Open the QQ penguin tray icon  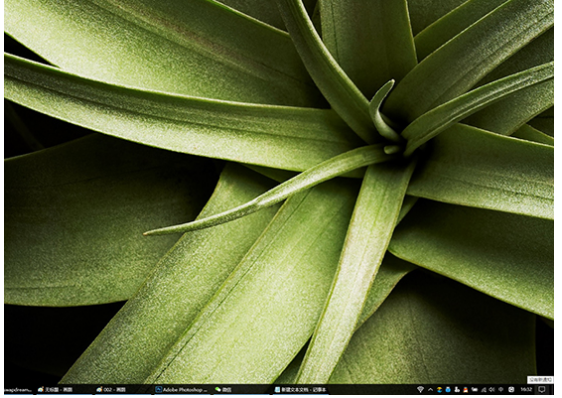465,389
